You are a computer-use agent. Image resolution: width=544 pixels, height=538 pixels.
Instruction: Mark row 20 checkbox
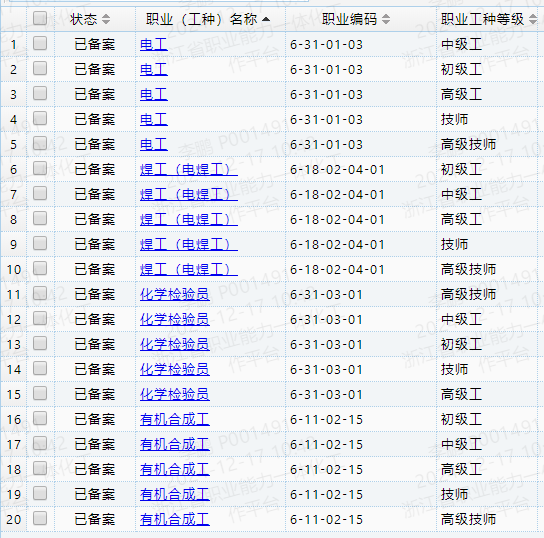click(40, 518)
